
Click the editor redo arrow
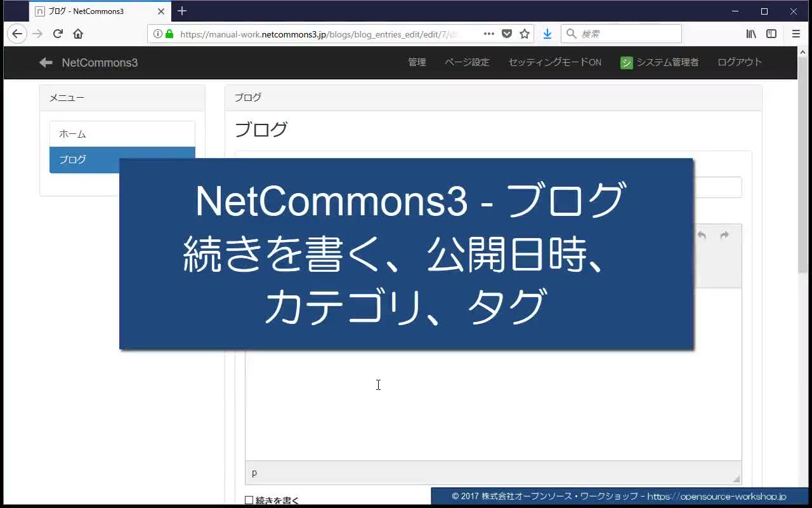[724, 236]
